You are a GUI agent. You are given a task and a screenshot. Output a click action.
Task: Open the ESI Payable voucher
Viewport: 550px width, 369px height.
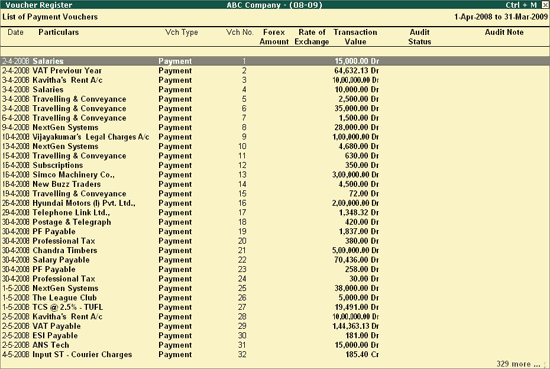(275, 336)
